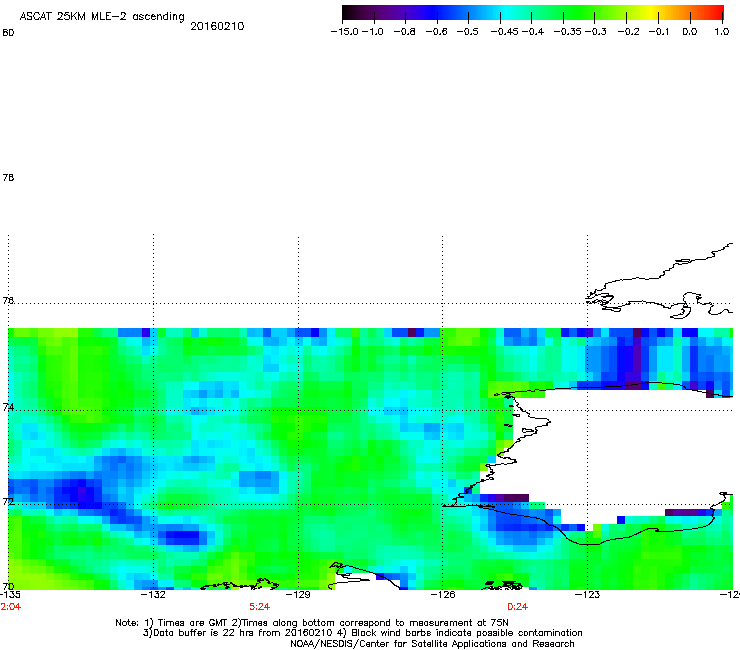Viewport: 740px width, 650px height.
Task: Click the 1.0 color bar label
Action: click(722, 32)
